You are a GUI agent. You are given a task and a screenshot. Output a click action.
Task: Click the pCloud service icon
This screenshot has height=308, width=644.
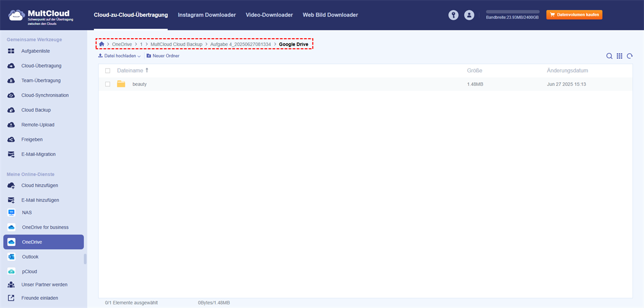(11, 272)
